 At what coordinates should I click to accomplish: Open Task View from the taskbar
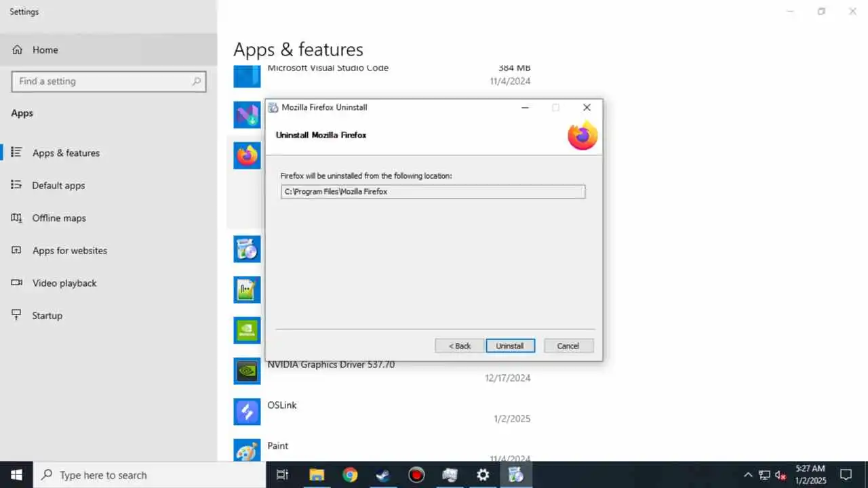coord(283,475)
